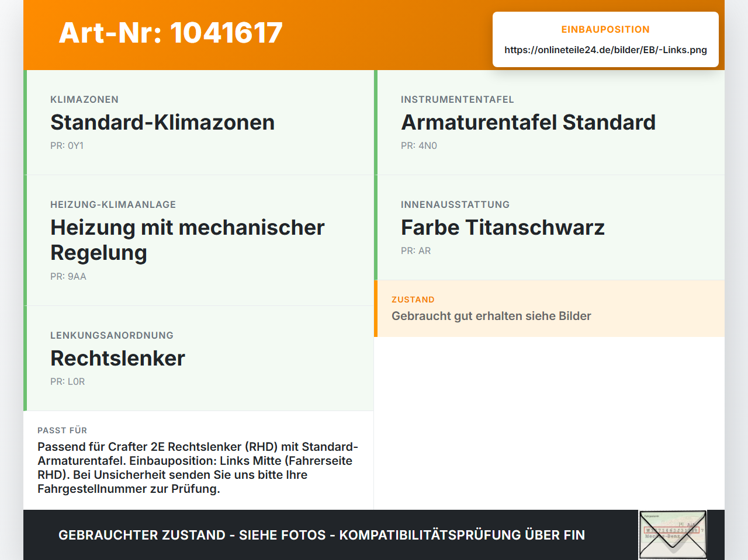Click Heizung mit mechanischer Regelung text
Image resolution: width=748 pixels, height=560 pixels.
click(x=188, y=240)
